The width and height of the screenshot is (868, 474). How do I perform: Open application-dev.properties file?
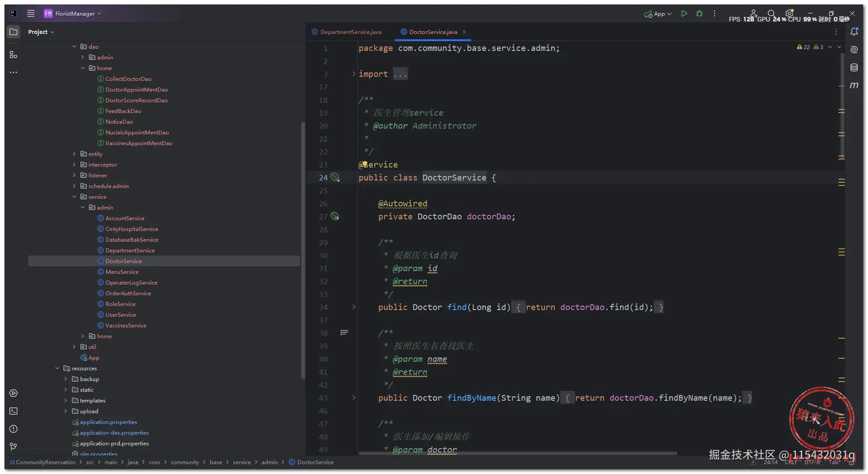[114, 432]
